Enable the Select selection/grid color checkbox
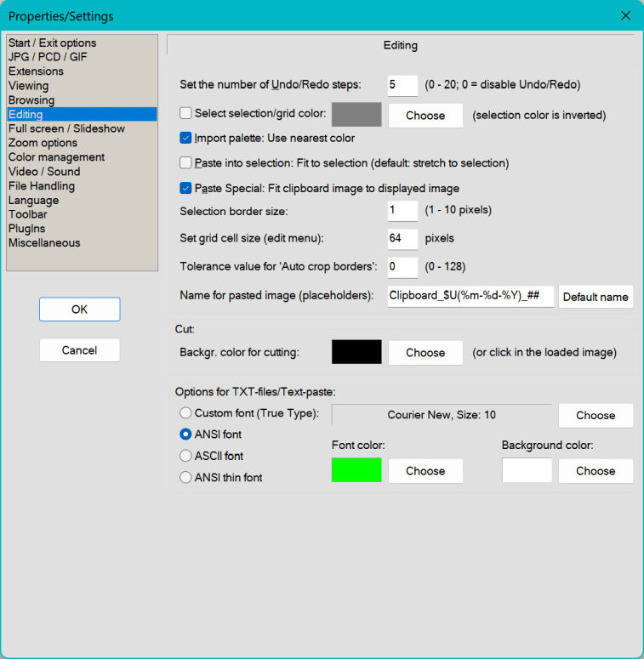 coord(186,112)
